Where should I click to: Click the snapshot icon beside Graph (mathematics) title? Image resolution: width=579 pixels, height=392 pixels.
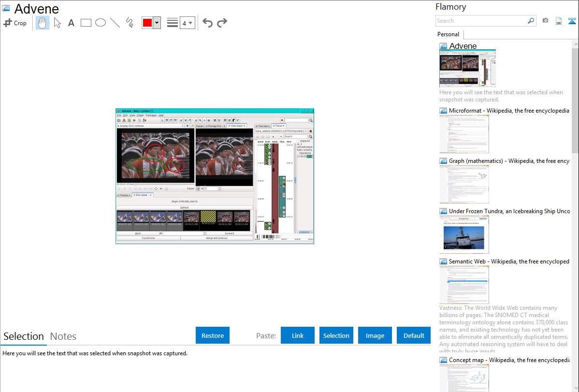(x=443, y=161)
